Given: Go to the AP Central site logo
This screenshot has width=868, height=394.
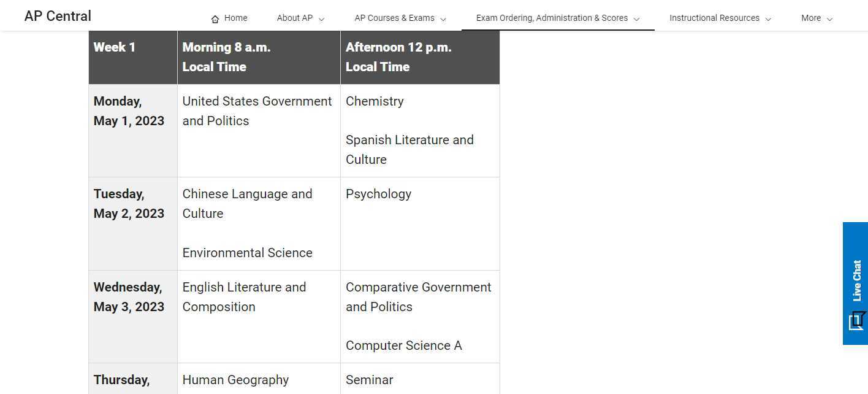Looking at the screenshot, I should (58, 16).
